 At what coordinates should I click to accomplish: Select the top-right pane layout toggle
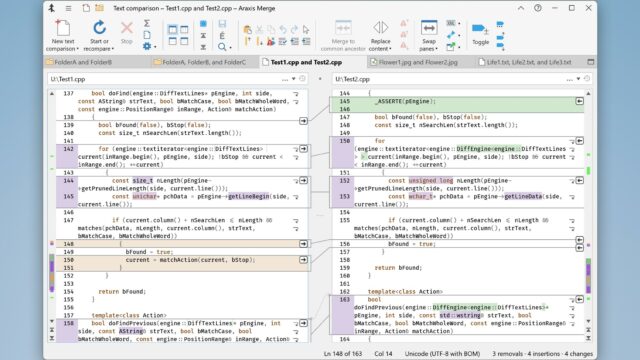pyautogui.click(x=184, y=29)
